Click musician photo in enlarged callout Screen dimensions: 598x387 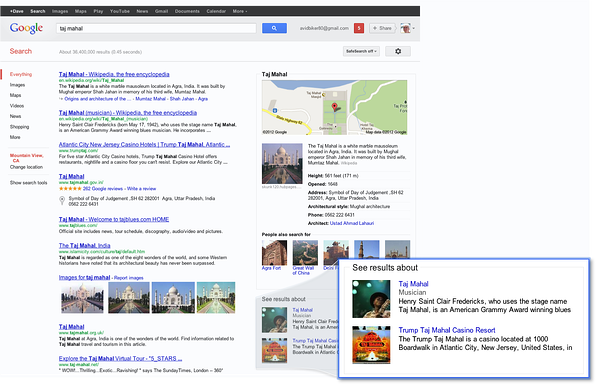click(x=371, y=299)
